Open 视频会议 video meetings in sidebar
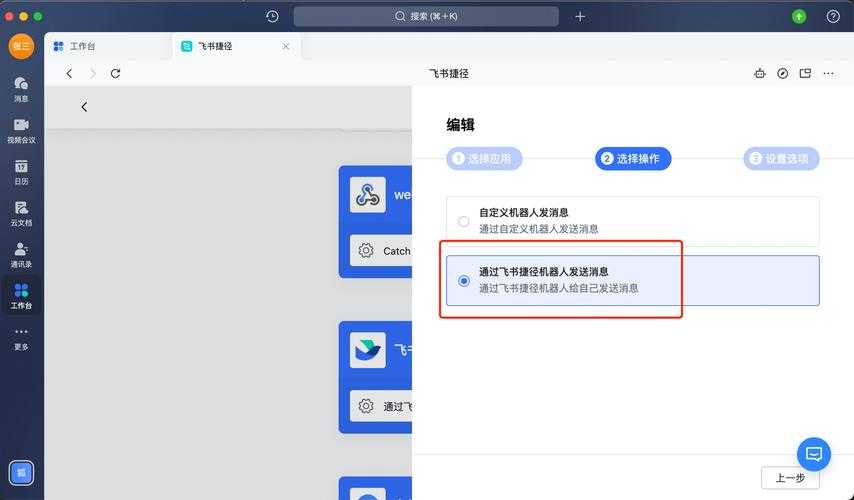 pyautogui.click(x=21, y=131)
